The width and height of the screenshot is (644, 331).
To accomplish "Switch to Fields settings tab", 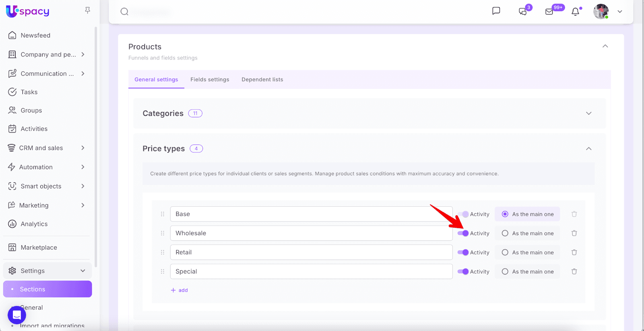I will (210, 80).
